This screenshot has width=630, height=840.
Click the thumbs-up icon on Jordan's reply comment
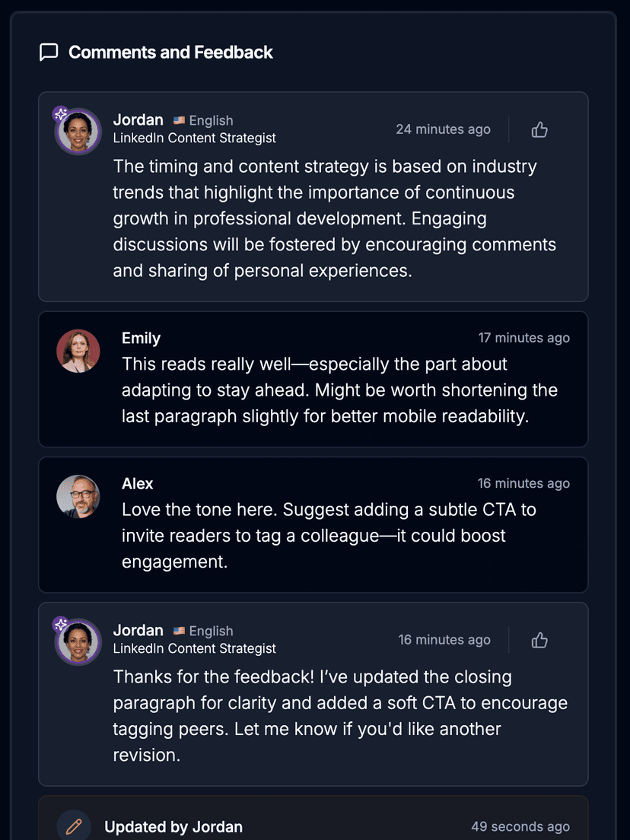click(539, 640)
